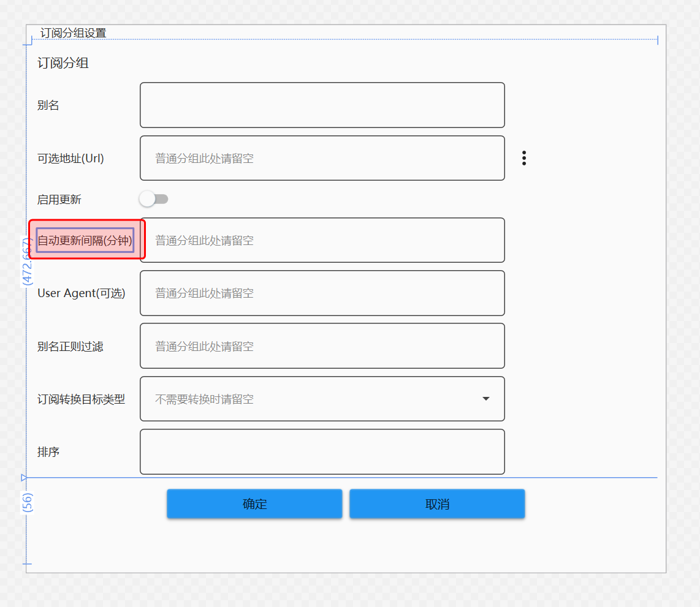Toggle the 启用更新 switch
Viewport: 700px width, 607px height.
click(153, 199)
